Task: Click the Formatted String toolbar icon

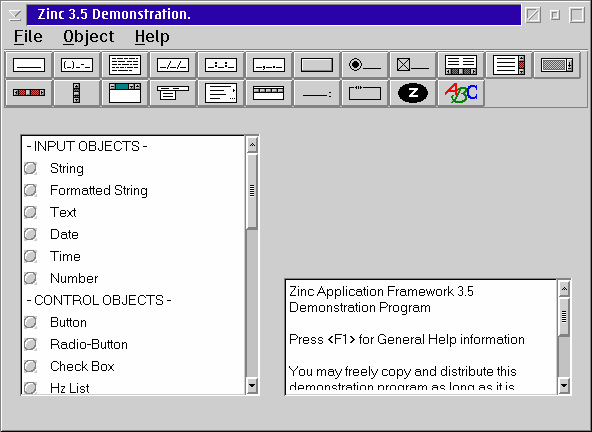Action: click(x=77, y=65)
